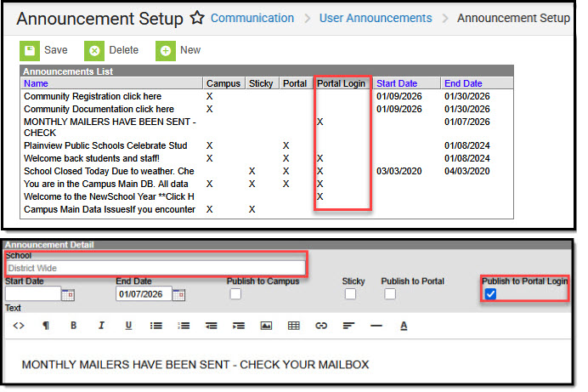This screenshot has height=392, width=588.
Task: Click the Start Date input field
Action: [33, 294]
